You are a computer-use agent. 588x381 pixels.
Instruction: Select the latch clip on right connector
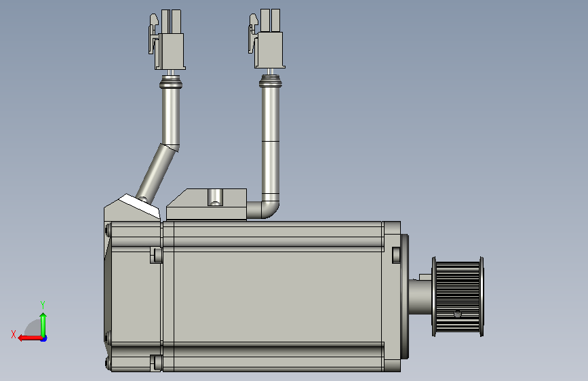point(253,33)
